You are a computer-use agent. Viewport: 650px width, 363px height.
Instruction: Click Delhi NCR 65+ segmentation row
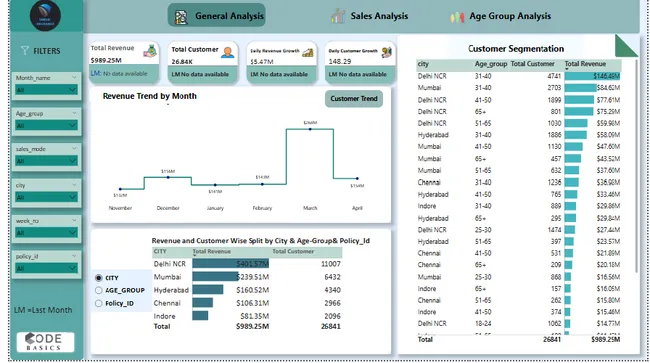pyautogui.click(x=519, y=111)
